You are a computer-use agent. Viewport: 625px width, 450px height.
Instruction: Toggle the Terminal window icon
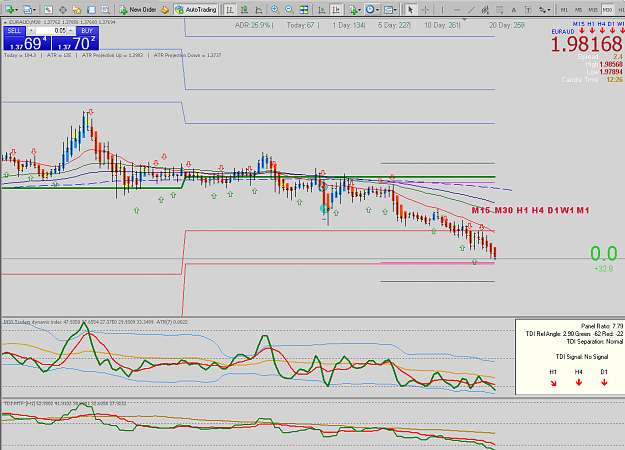pos(91,10)
